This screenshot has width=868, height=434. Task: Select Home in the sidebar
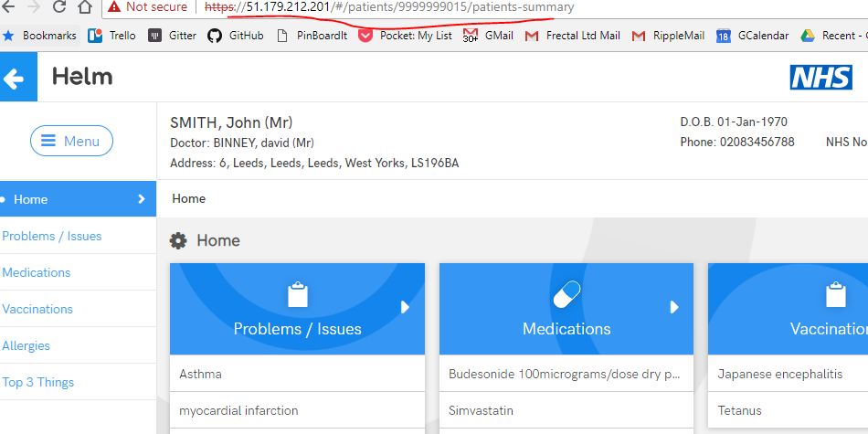(x=78, y=199)
